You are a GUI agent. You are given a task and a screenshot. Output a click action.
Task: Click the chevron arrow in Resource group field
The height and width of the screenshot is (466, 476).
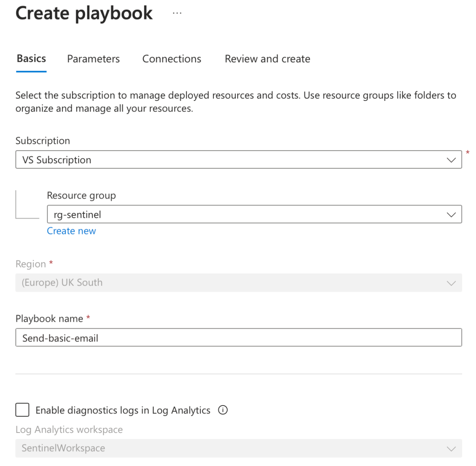[450, 215]
